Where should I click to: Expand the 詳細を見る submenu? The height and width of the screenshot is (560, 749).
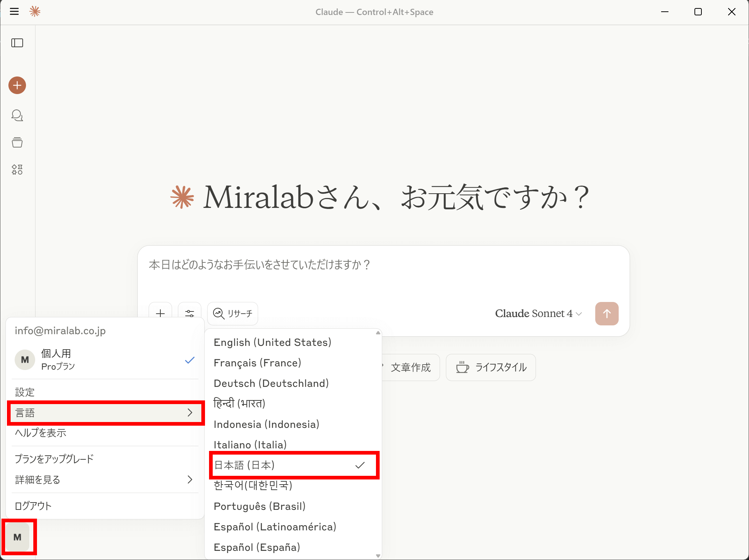pos(105,479)
